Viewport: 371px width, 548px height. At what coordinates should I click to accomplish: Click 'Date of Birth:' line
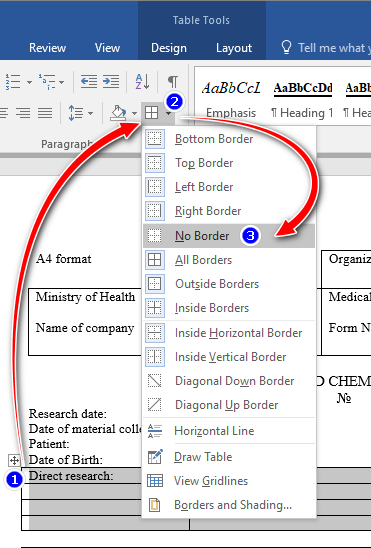[x=66, y=460]
